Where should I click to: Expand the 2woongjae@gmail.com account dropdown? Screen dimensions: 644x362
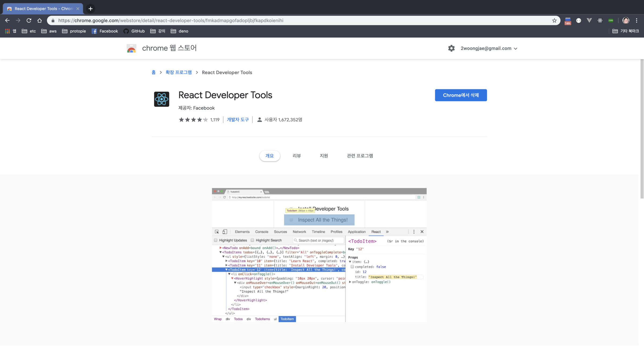point(489,48)
